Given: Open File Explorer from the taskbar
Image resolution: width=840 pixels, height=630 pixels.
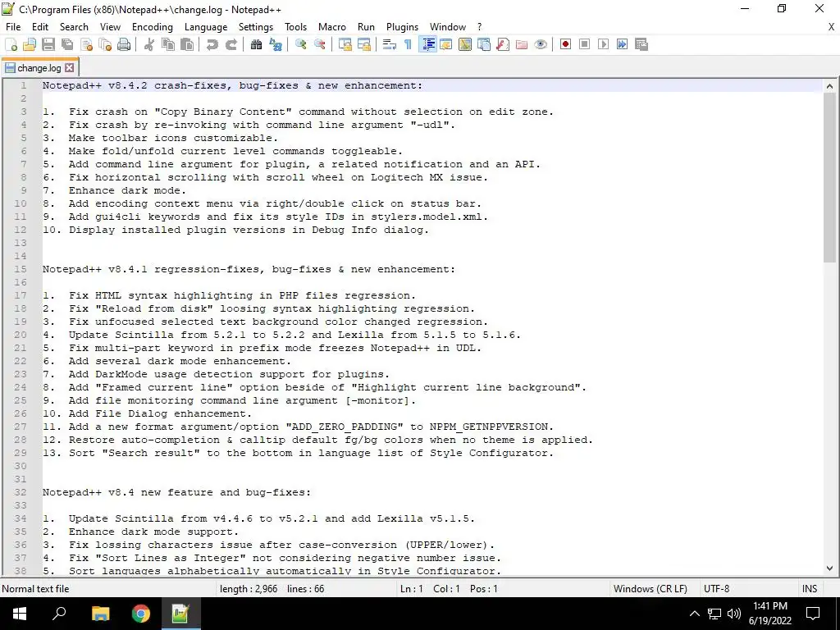Looking at the screenshot, I should point(100,614).
